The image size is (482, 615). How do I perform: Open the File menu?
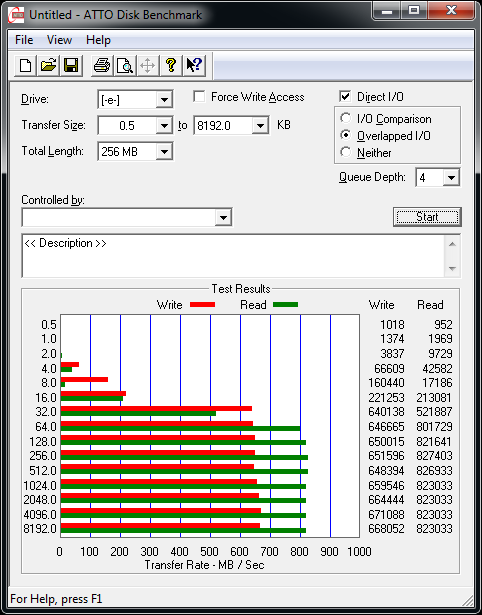click(24, 40)
